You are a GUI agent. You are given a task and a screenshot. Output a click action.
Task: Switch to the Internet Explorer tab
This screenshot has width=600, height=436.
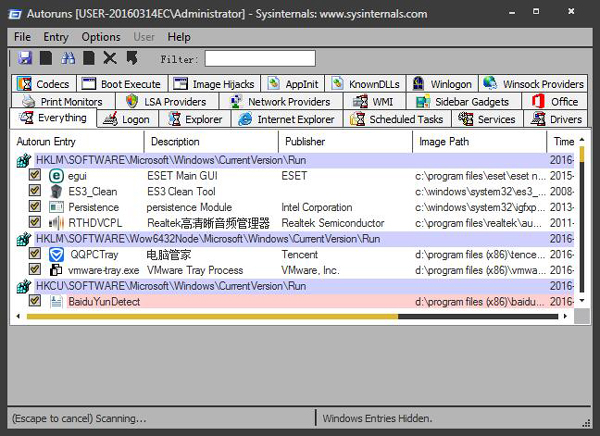(287, 119)
